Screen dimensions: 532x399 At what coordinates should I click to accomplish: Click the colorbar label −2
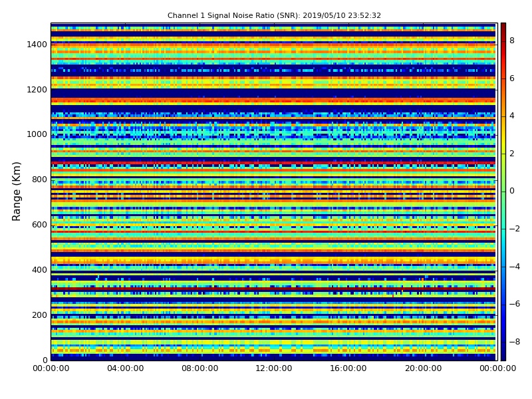tap(515, 229)
